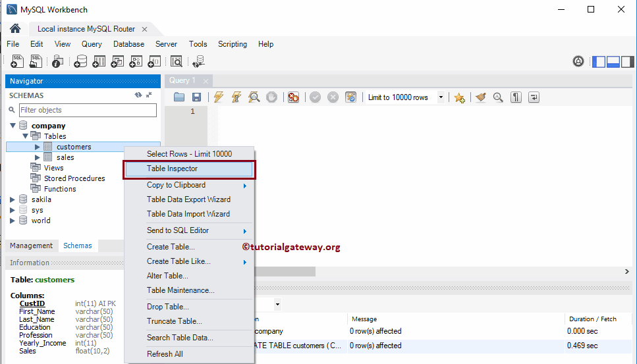Viewport: 637px width, 364px height.
Task: Create a new schema icon
Action: click(x=80, y=61)
